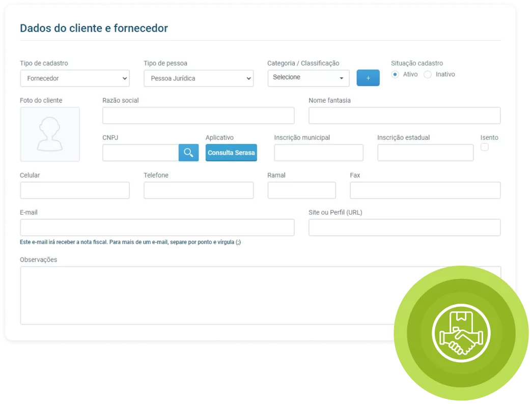Click the Fax input field
532x404 pixels.
tap(425, 190)
